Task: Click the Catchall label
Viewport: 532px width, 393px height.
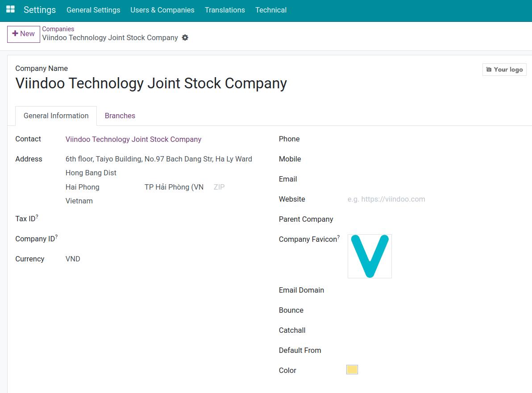Action: click(x=292, y=330)
